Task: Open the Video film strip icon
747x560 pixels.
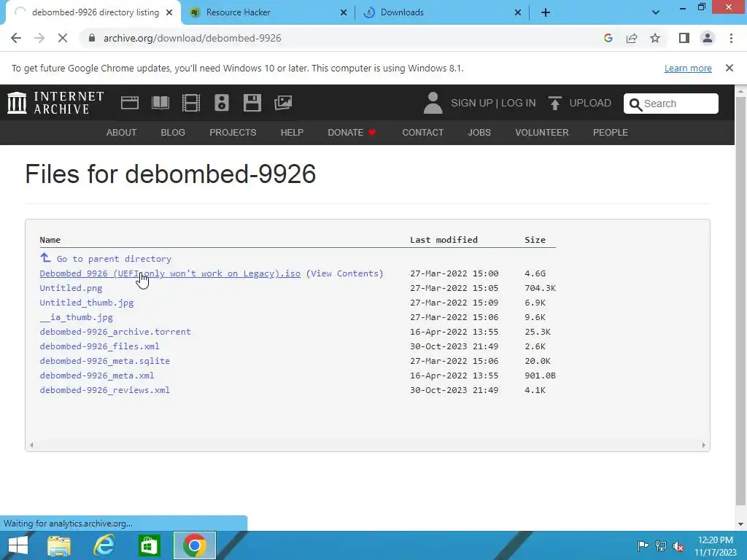Action: (191, 103)
